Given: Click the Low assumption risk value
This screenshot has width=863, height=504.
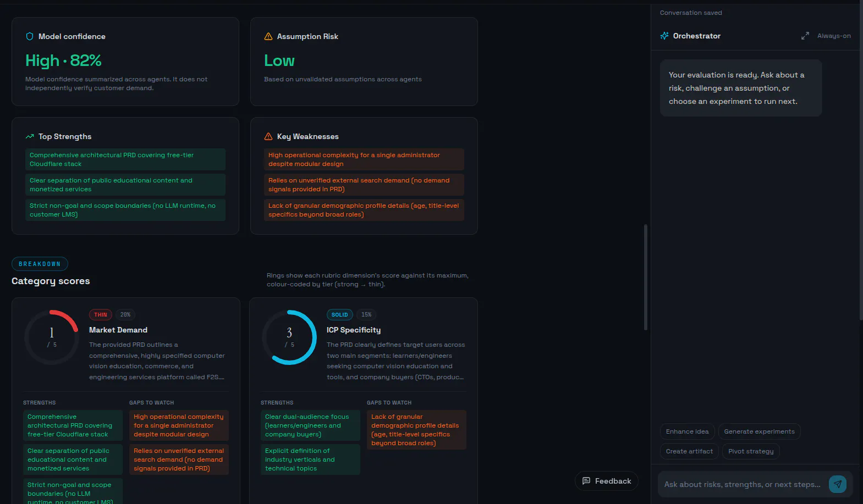Looking at the screenshot, I should coord(279,60).
